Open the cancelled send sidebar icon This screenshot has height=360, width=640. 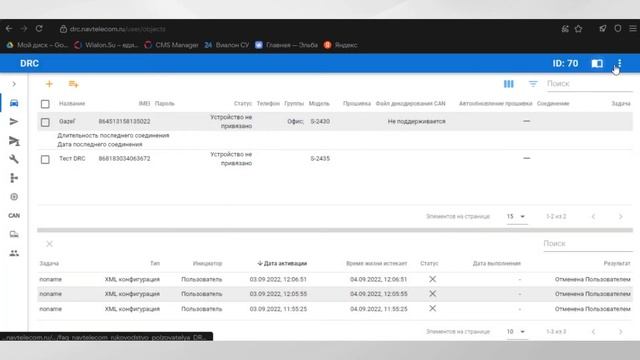coord(14,141)
